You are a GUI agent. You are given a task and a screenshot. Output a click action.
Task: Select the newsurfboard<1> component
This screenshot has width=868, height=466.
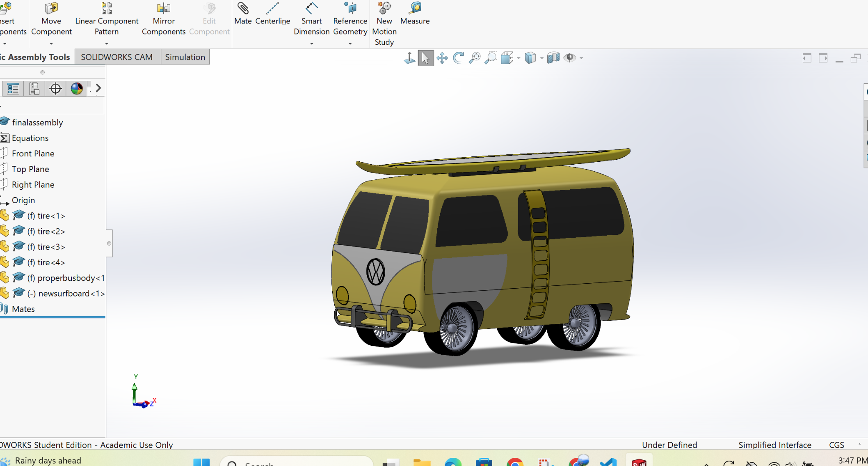coord(66,294)
